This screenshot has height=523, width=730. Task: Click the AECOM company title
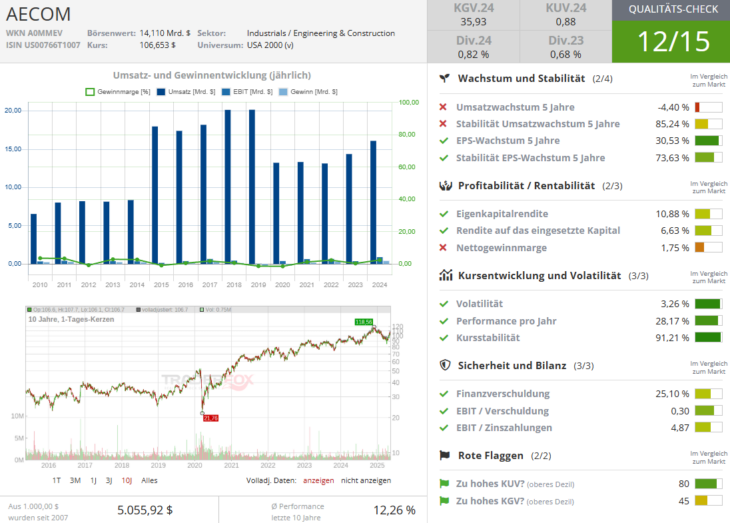click(38, 14)
